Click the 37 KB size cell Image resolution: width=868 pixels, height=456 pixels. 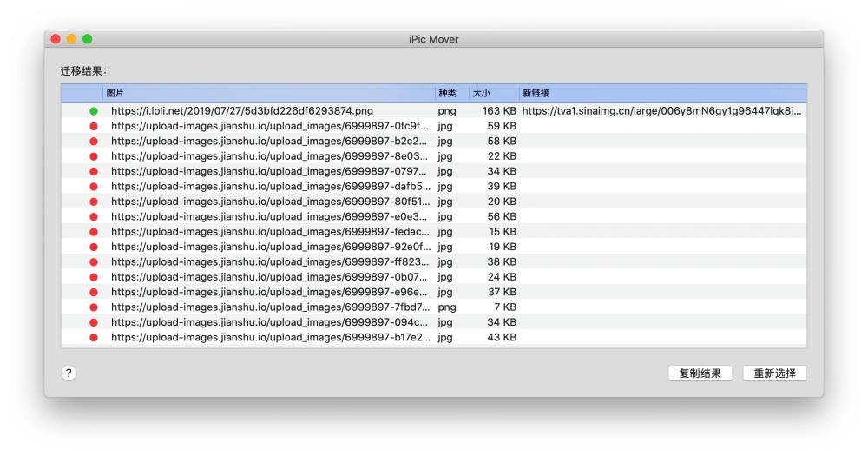502,292
